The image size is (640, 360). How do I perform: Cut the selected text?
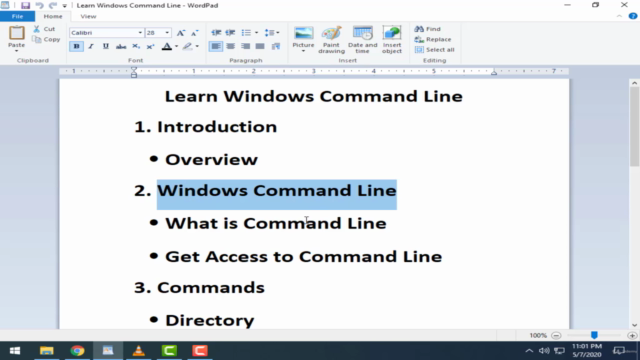click(44, 29)
